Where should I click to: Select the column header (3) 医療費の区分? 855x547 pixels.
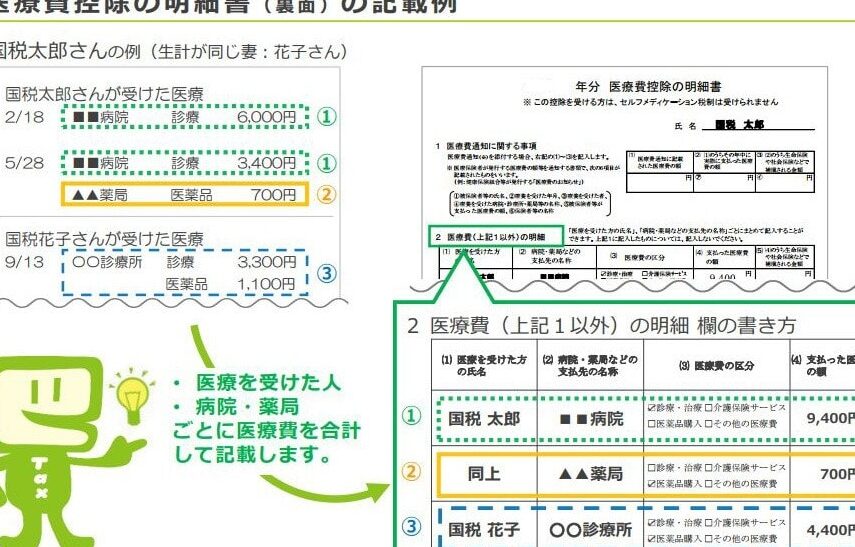[x=712, y=364]
